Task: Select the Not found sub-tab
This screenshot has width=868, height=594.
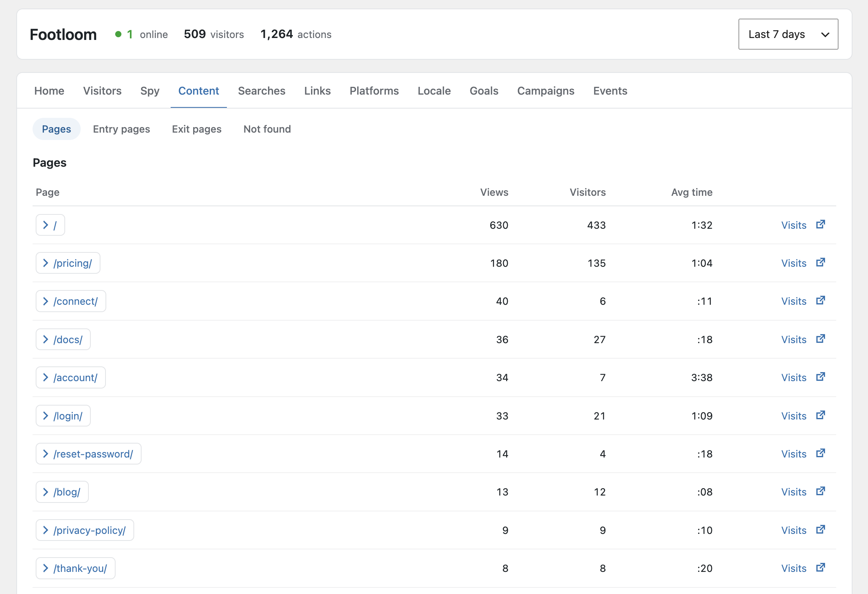Action: click(267, 129)
